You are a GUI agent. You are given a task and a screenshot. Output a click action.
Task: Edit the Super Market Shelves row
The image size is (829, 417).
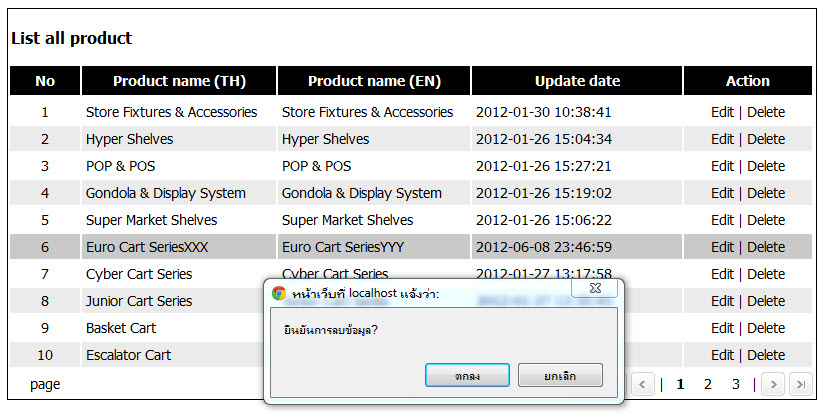tap(722, 220)
